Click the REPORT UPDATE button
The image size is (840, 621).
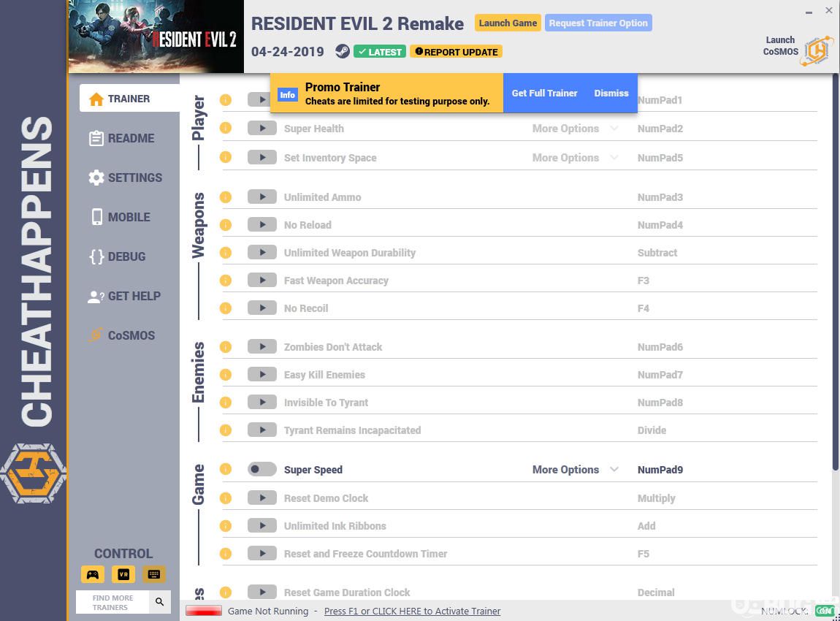(x=456, y=52)
